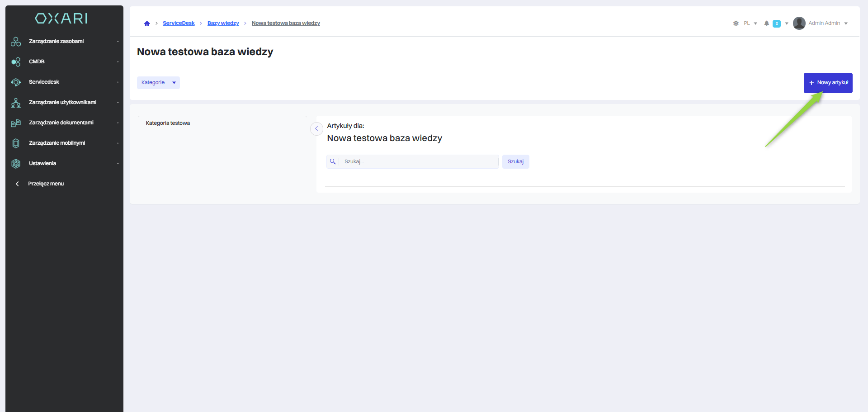Expand Zarządzanie użytkownikami menu item
This screenshot has width=868, height=412.
coord(63,103)
